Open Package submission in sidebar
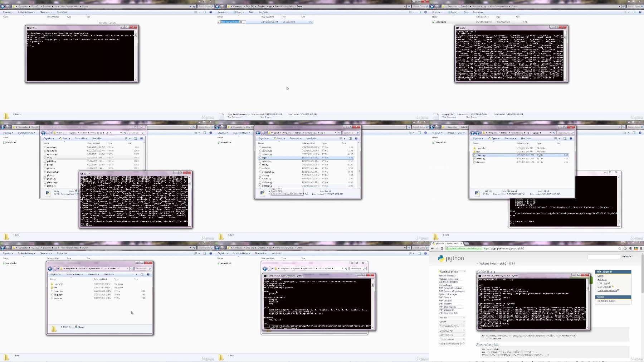 [449, 279]
